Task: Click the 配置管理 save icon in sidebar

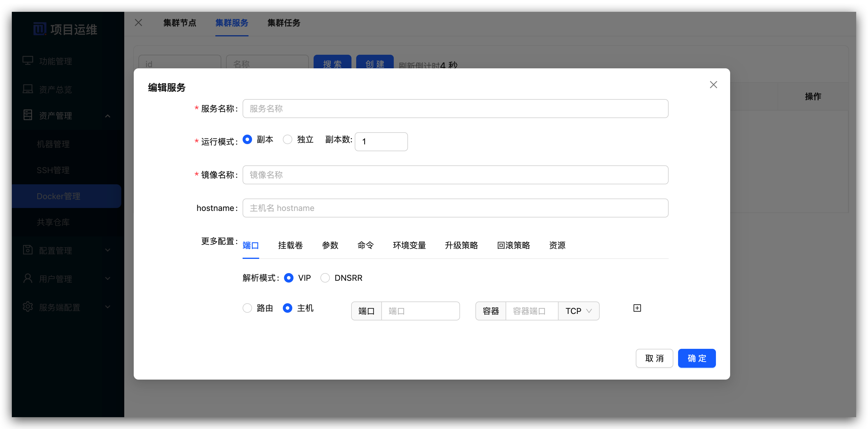Action: tap(28, 250)
